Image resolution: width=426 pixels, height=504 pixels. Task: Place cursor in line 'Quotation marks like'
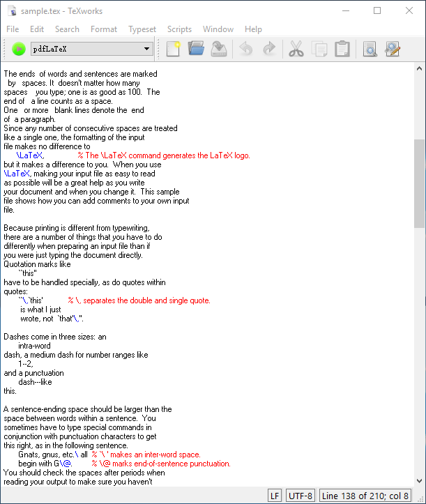37,264
